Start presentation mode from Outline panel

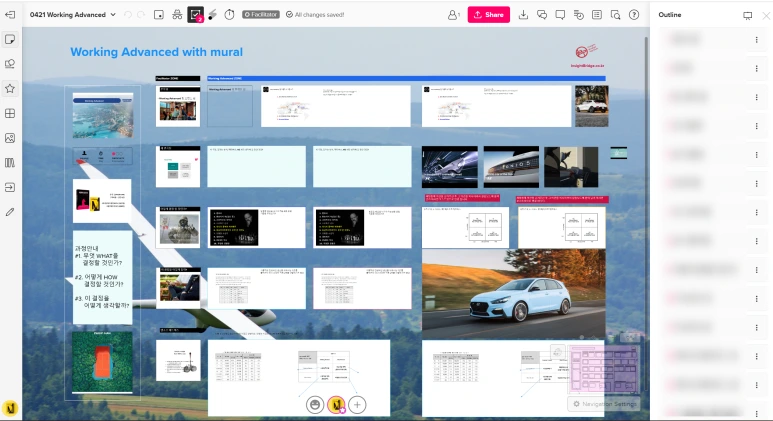[x=747, y=15]
